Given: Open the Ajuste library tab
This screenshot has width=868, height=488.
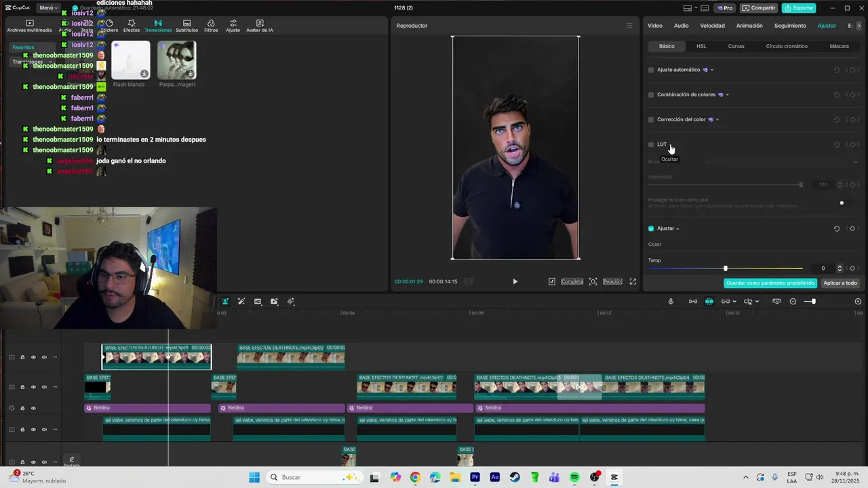Looking at the screenshot, I should coord(233,26).
